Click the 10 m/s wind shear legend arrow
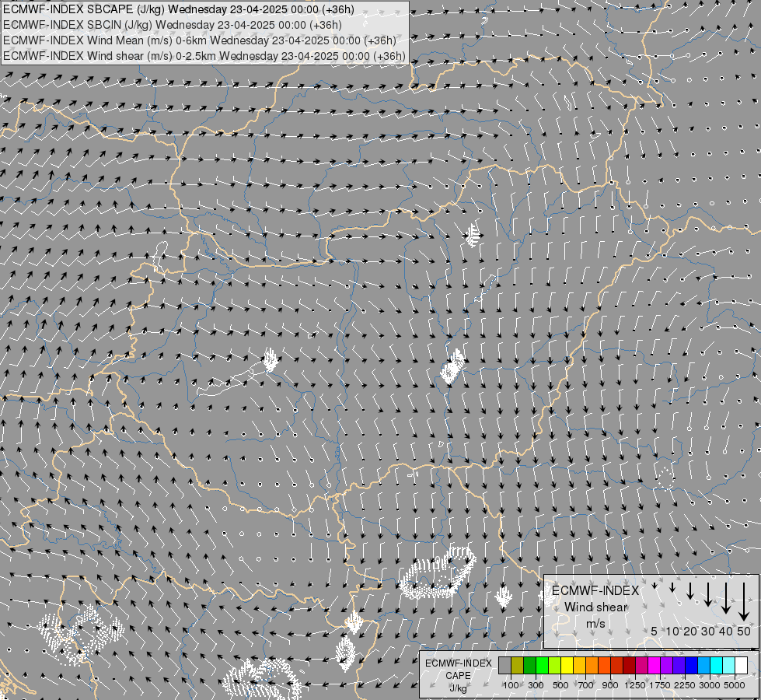The height and width of the screenshot is (700, 761). pos(672,588)
